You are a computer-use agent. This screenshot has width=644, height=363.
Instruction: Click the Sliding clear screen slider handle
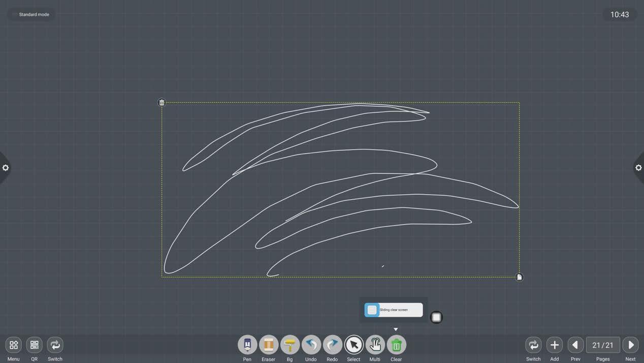(x=372, y=310)
